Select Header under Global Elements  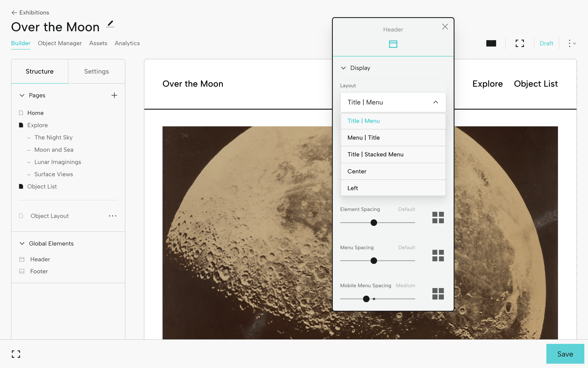(x=40, y=259)
